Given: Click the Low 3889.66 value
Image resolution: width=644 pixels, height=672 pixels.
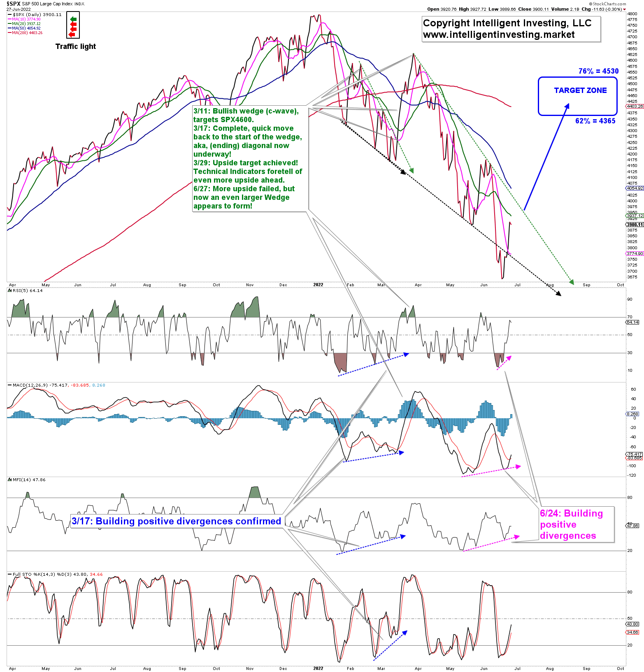Looking at the screenshot, I should (502, 9).
